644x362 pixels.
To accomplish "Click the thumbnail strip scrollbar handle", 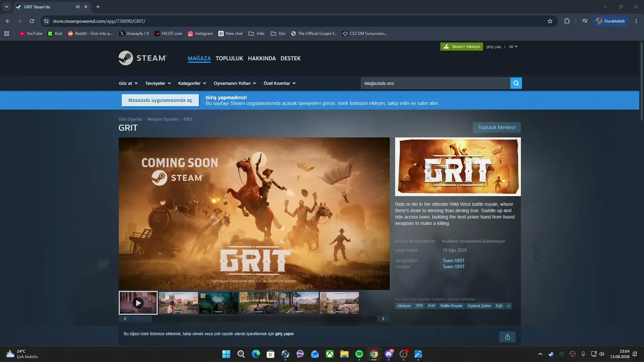I will [141, 319].
